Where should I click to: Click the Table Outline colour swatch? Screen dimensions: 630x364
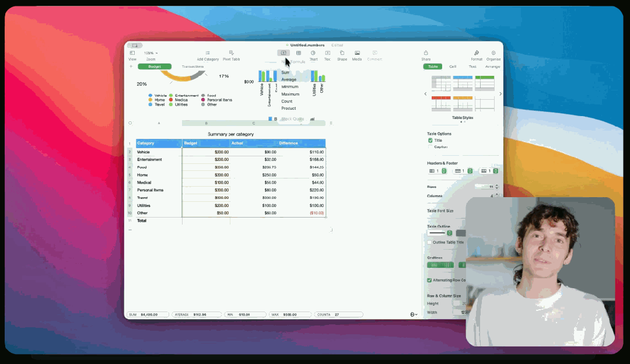tap(461, 233)
